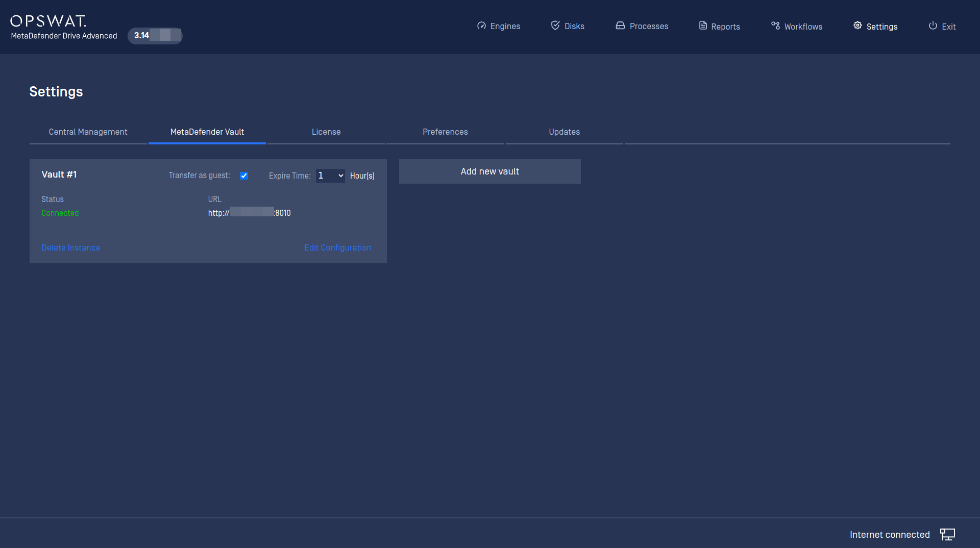Select the Exit menu label
Screen dimensions: 980x548
coord(948,27)
